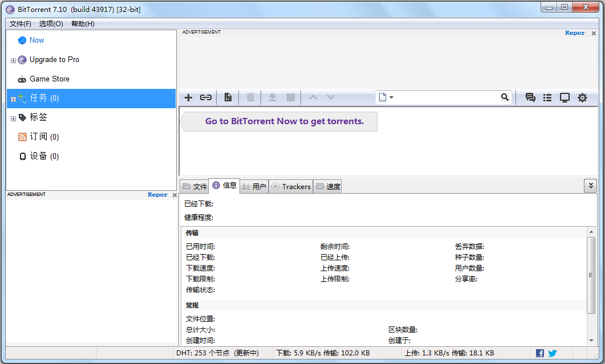Image resolution: width=605 pixels, height=364 pixels.
Task: Click the 常规 section header
Action: (192, 305)
